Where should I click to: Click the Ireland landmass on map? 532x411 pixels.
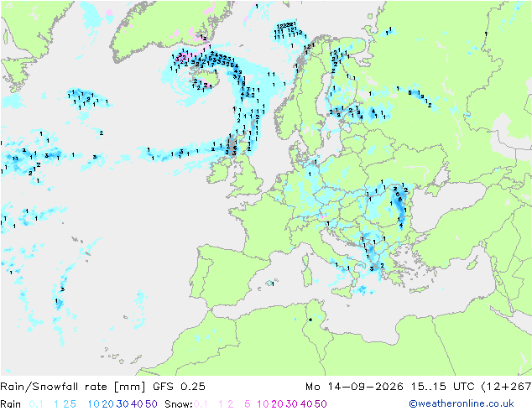pos(221,171)
